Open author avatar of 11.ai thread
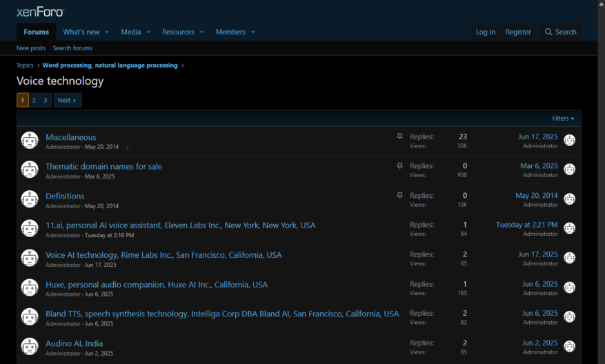605x364 pixels. click(x=30, y=228)
